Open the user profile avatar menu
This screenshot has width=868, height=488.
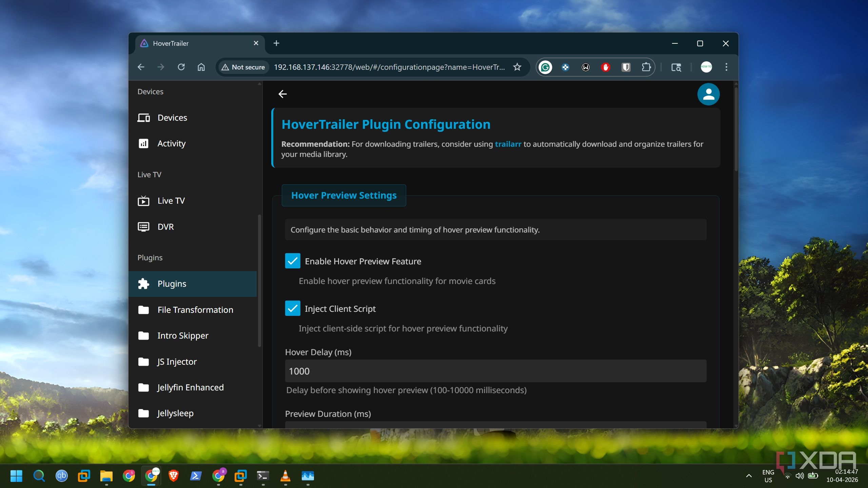[708, 94]
